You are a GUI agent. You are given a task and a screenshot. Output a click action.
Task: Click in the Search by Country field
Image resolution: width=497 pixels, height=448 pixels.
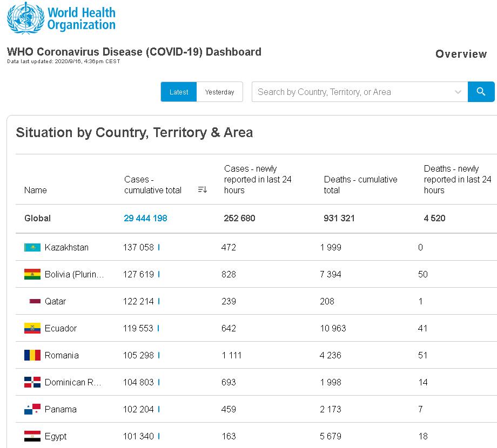click(x=351, y=92)
